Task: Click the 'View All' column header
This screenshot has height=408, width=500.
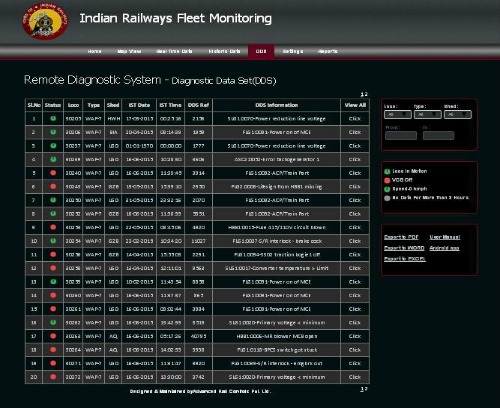Action: click(355, 105)
